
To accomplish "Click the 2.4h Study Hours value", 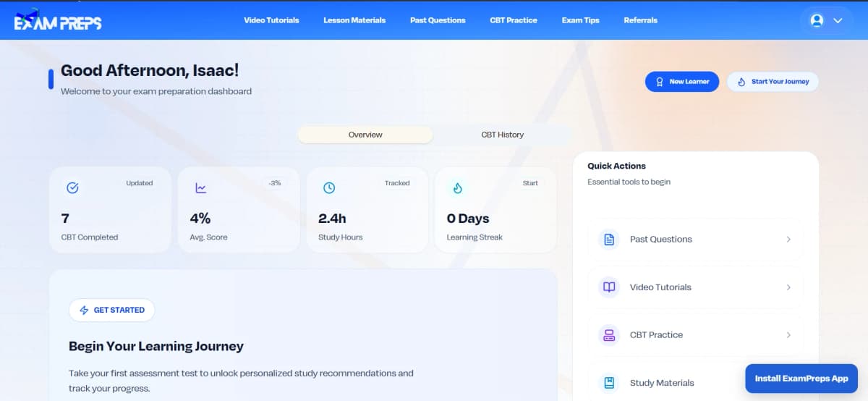I will [332, 219].
